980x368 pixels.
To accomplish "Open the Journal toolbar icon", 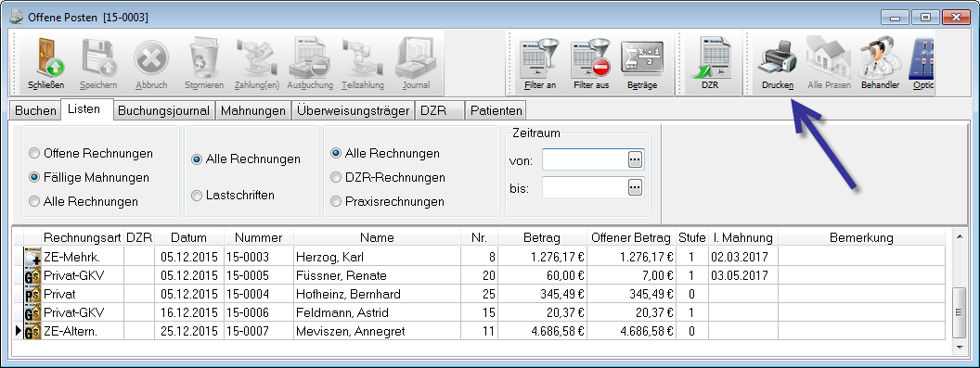I will (x=416, y=58).
